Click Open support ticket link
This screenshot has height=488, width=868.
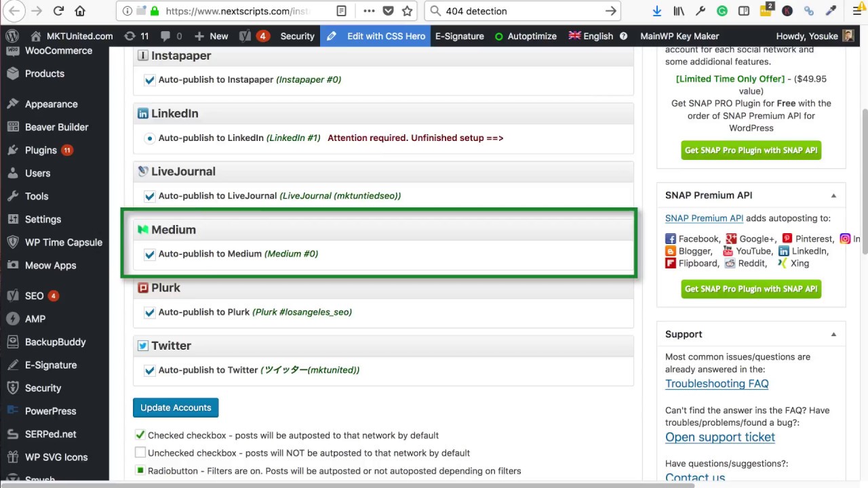tap(720, 437)
